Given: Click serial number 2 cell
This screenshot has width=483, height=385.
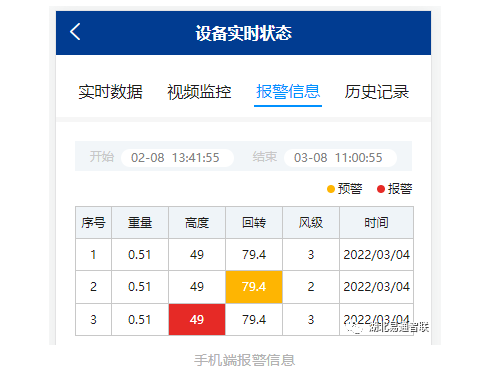Looking at the screenshot, I should tap(93, 287).
